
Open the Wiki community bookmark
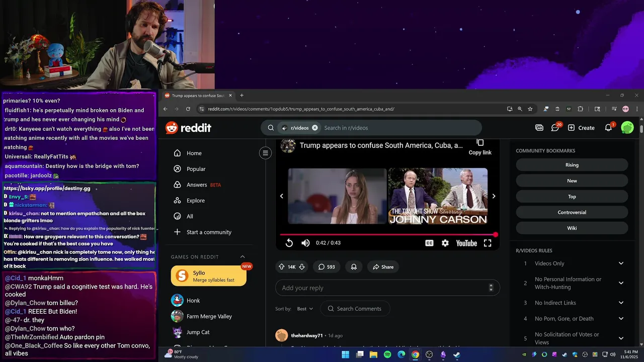pyautogui.click(x=572, y=228)
